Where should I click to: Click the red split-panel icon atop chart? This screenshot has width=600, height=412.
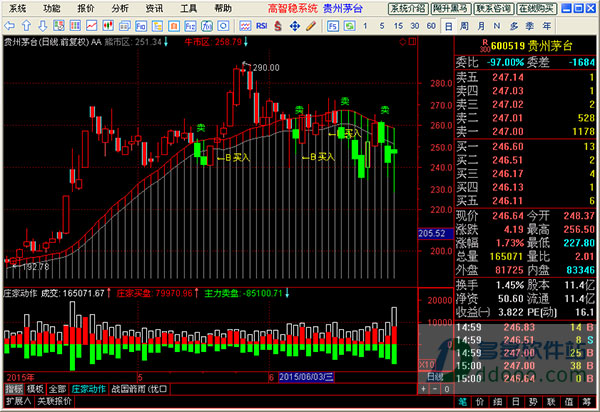pos(412,41)
